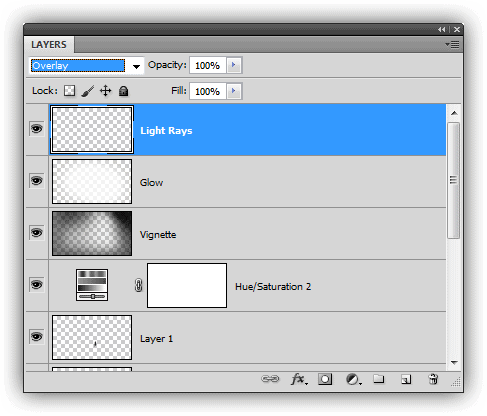Image resolution: width=487 pixels, height=416 pixels.
Task: Click the link layers icon
Action: click(x=270, y=379)
